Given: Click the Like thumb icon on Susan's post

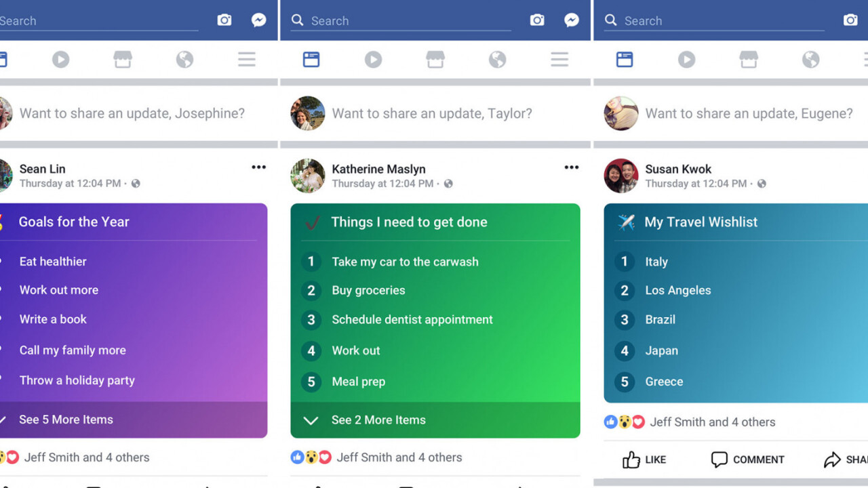Looking at the screenshot, I should point(630,460).
